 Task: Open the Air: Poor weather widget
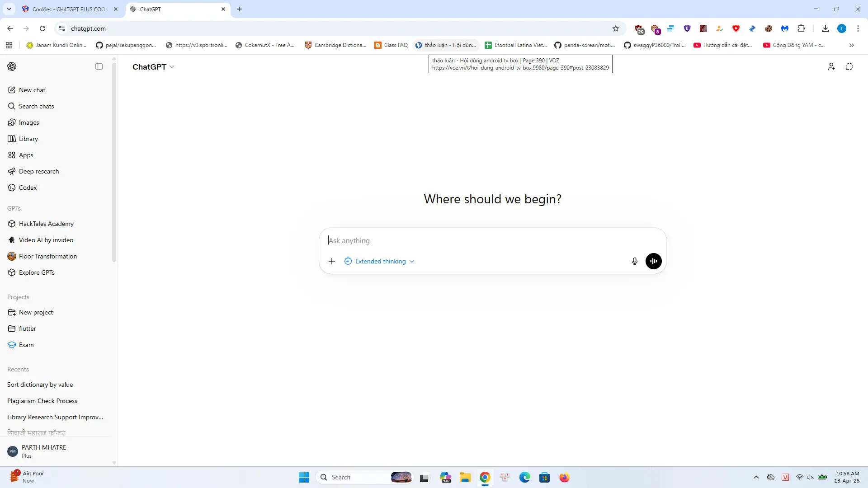click(x=27, y=477)
